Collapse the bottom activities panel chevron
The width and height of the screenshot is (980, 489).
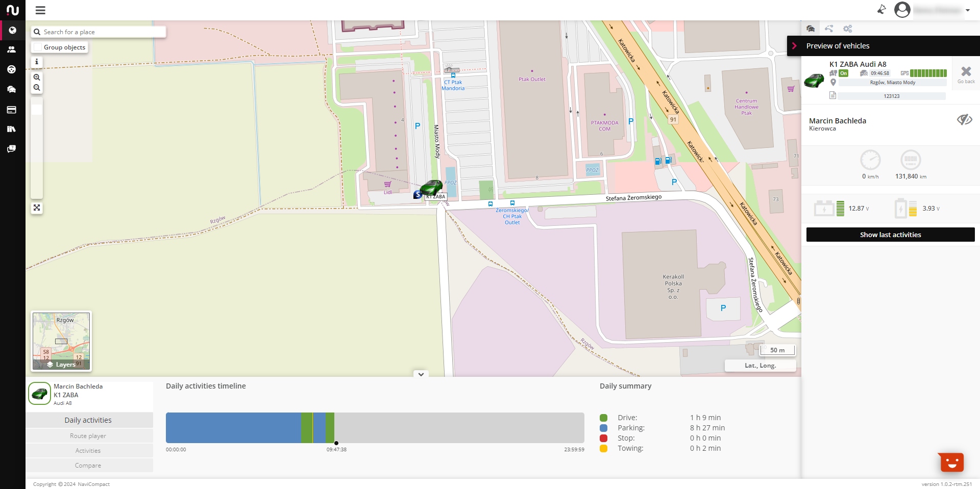(421, 374)
